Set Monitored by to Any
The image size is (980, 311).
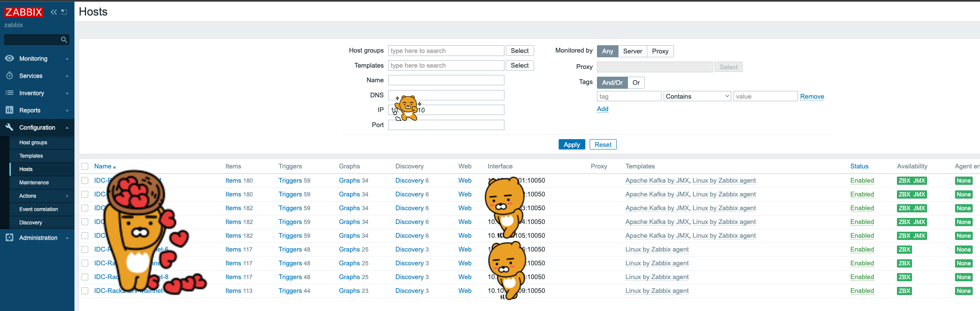[x=607, y=51]
